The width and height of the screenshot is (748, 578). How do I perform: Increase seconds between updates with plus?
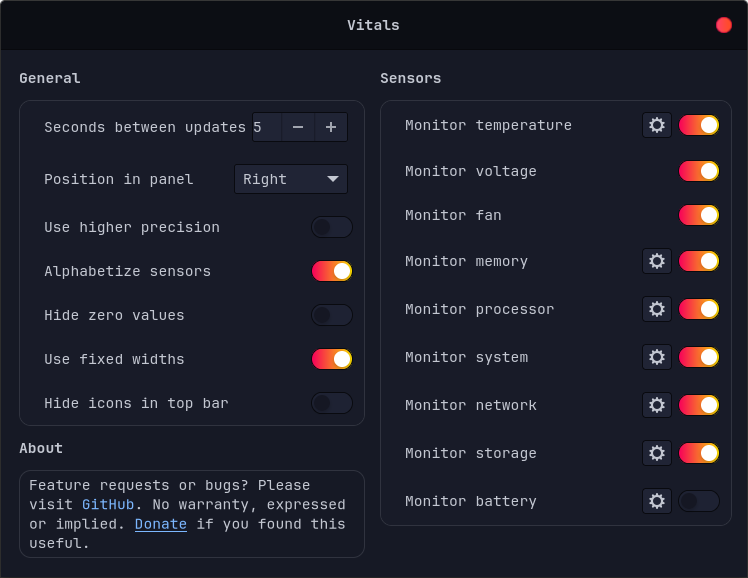tap(331, 127)
